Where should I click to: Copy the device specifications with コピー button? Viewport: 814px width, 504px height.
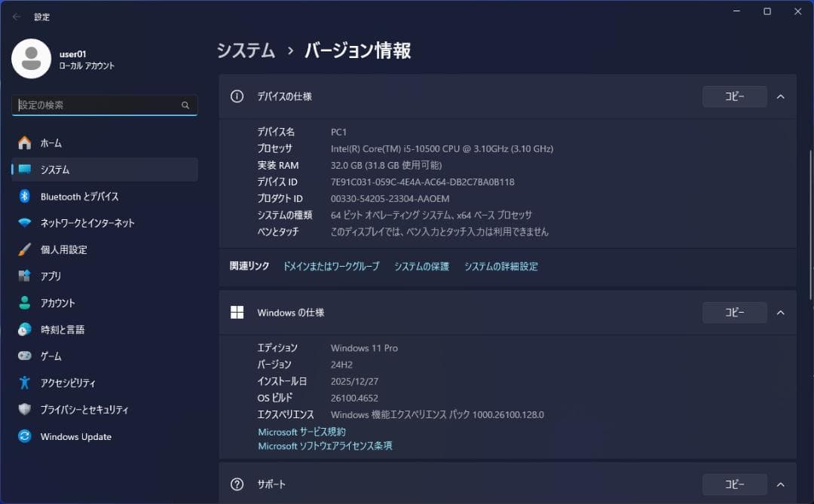pyautogui.click(x=733, y=96)
